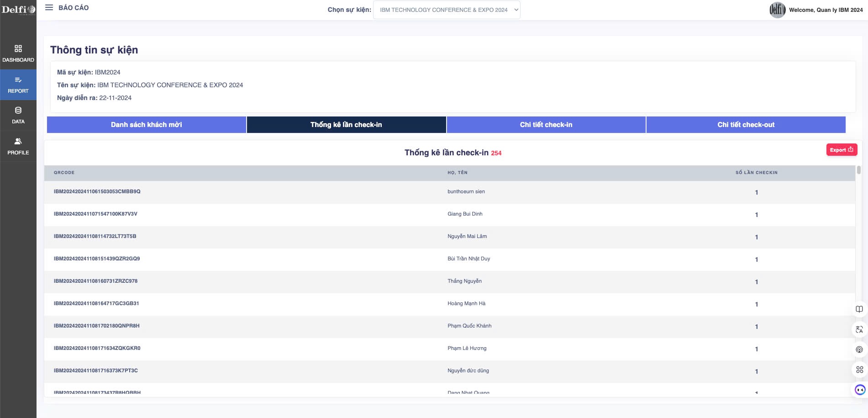Click the user avatar picture
Viewport: 868px width, 418px height.
[x=777, y=10]
